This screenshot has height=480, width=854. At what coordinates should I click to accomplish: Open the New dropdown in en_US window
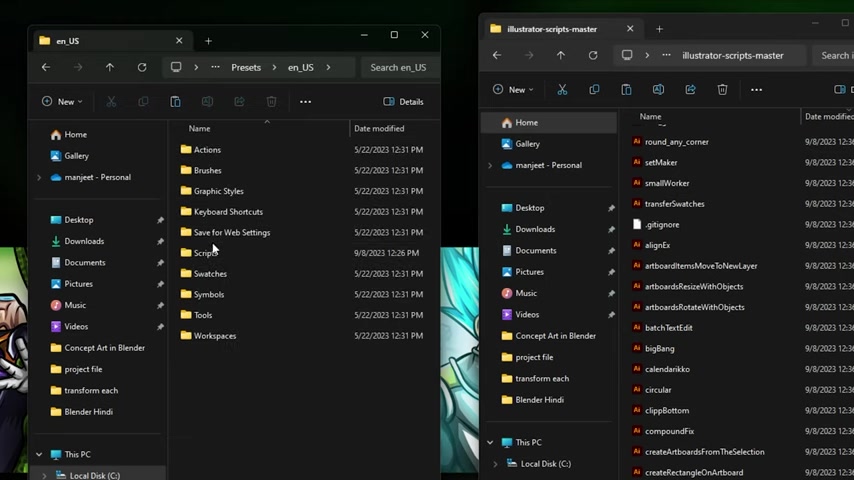tap(62, 102)
